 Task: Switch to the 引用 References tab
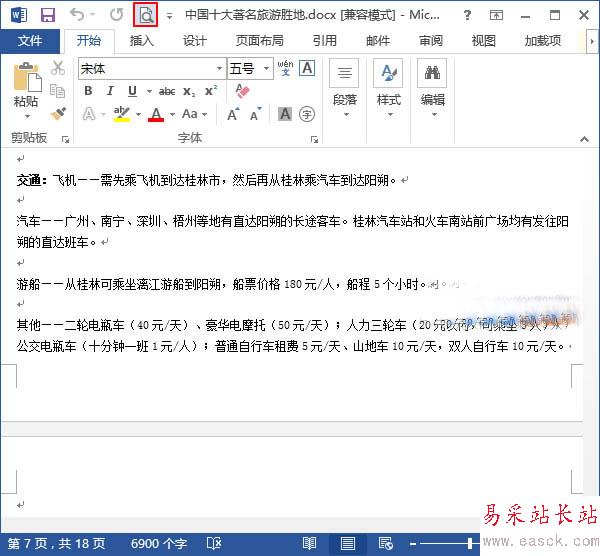pos(325,41)
